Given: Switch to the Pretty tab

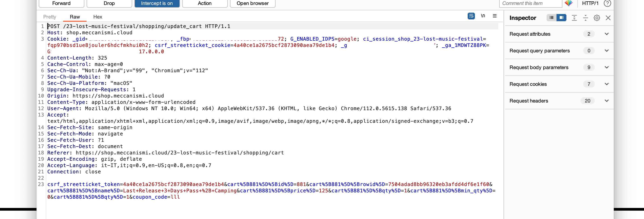Looking at the screenshot, I should pos(50,17).
